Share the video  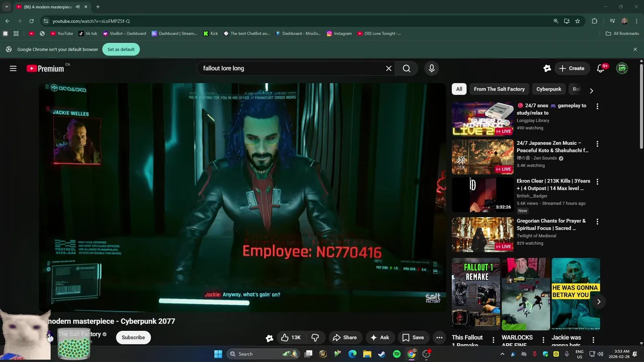click(345, 337)
